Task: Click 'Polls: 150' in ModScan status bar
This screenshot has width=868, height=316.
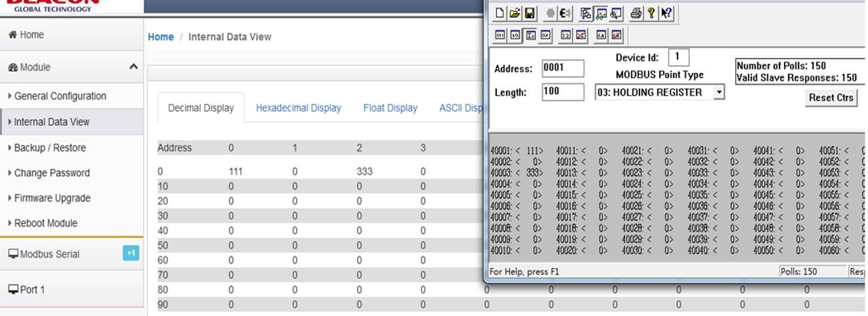Action: point(800,272)
